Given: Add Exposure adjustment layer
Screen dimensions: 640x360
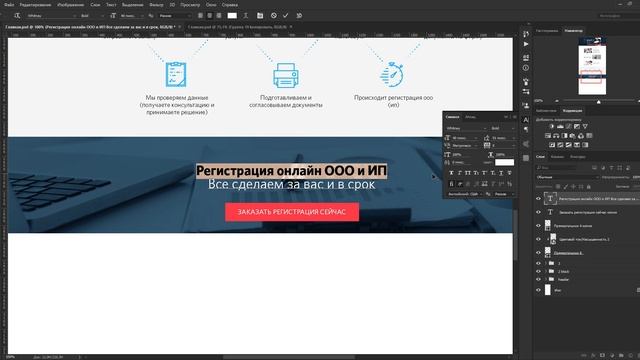Looking at the screenshot, I should [x=577, y=127].
